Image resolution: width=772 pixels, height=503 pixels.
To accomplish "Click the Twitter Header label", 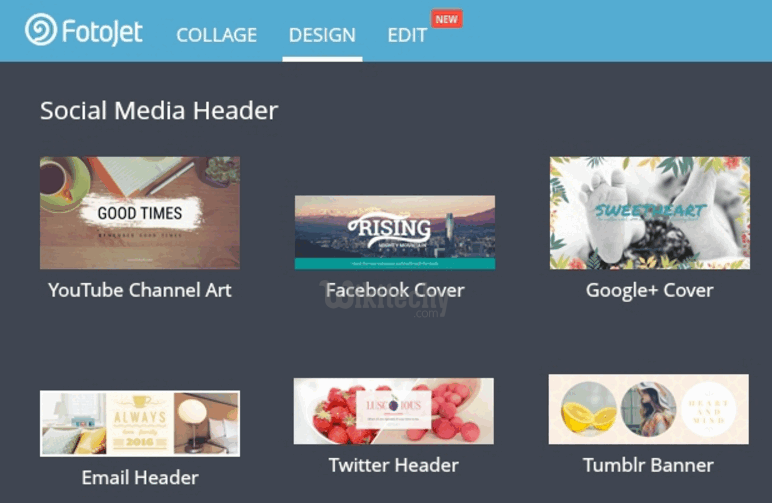I will pyautogui.click(x=394, y=465).
